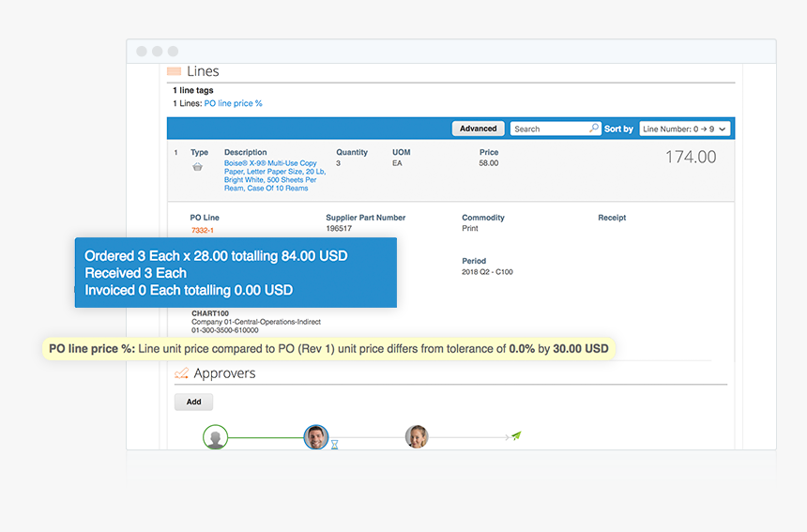807x532 pixels.
Task: Click the 174.00 line total amount
Action: 690,158
